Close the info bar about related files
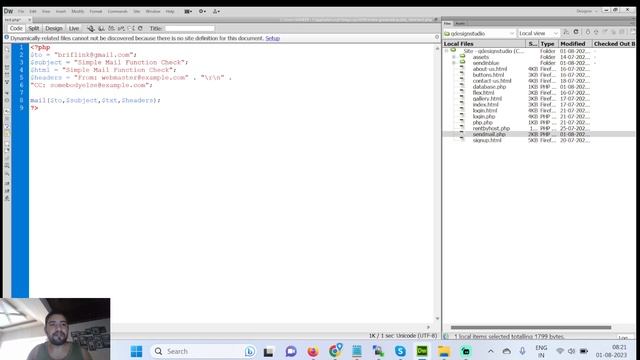Image resolution: width=640 pixels, height=360 pixels. [x=437, y=37]
